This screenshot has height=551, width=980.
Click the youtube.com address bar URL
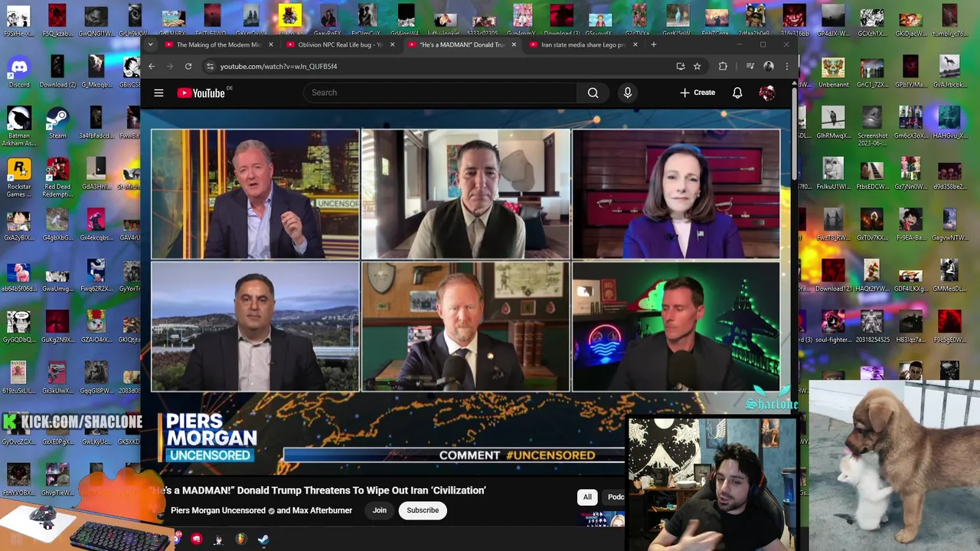(279, 67)
